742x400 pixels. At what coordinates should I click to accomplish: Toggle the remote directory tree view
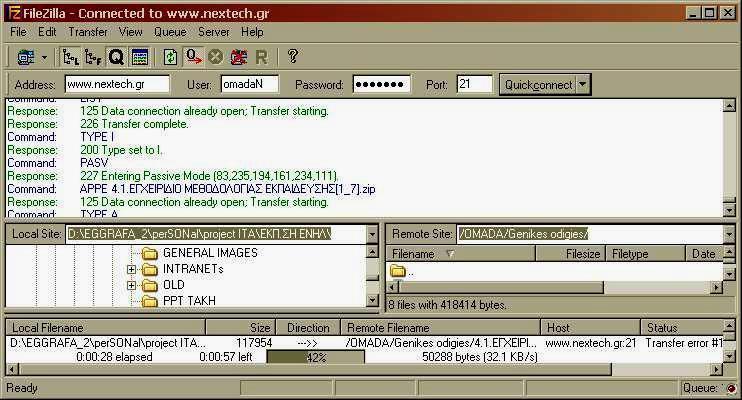pyautogui.click(x=93, y=57)
